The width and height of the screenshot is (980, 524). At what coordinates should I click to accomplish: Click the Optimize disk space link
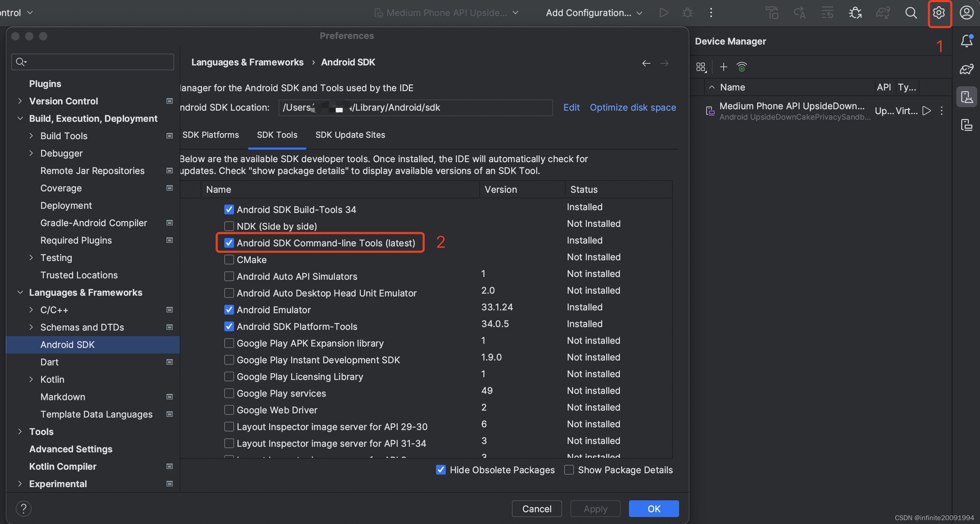click(633, 108)
